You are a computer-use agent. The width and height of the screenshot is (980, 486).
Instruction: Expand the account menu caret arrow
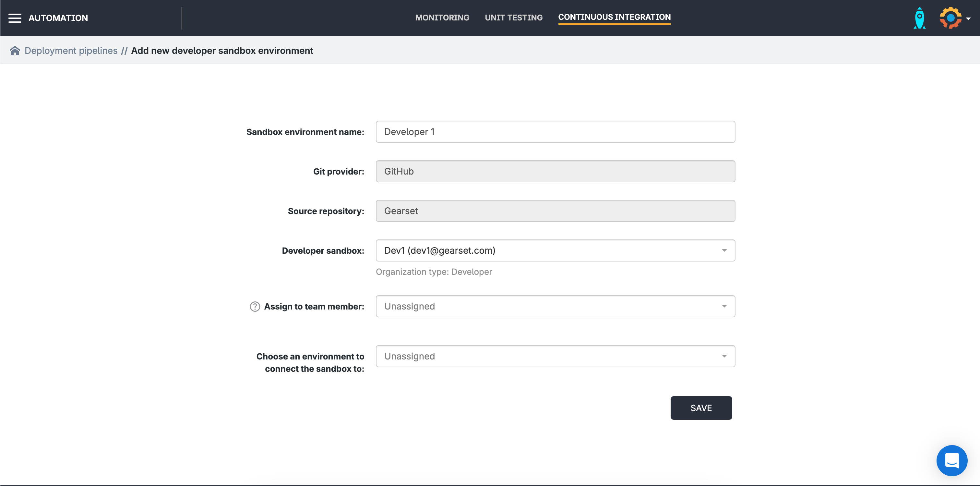coord(968,18)
